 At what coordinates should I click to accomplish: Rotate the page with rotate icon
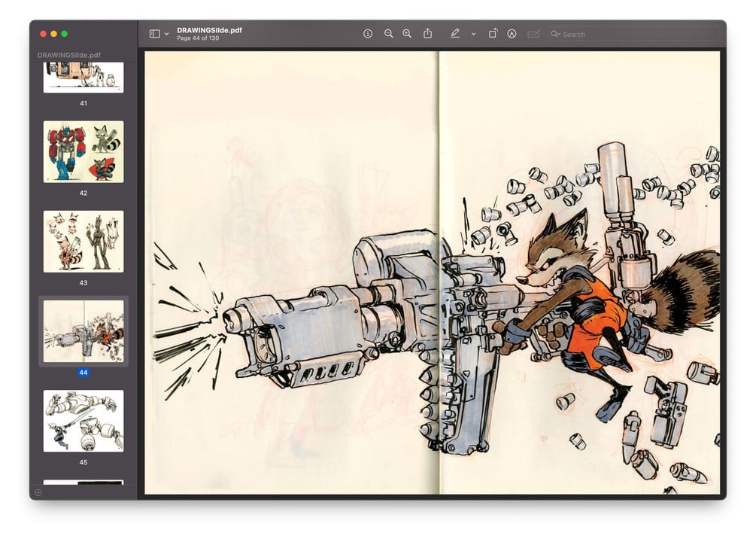493,33
